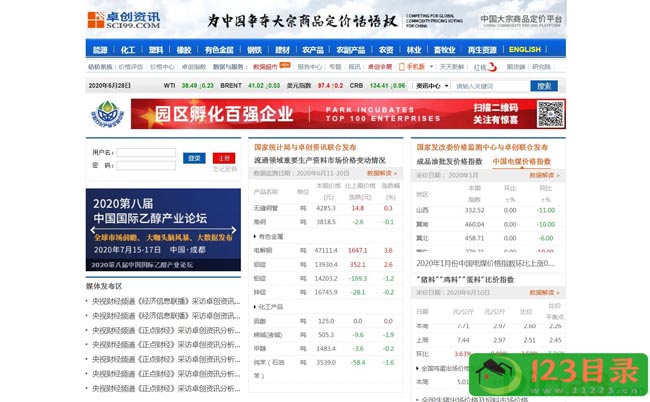Image resolution: width=650 pixels, height=402 pixels.
Task: Click the green park logo on banner
Action: [x=108, y=114]
